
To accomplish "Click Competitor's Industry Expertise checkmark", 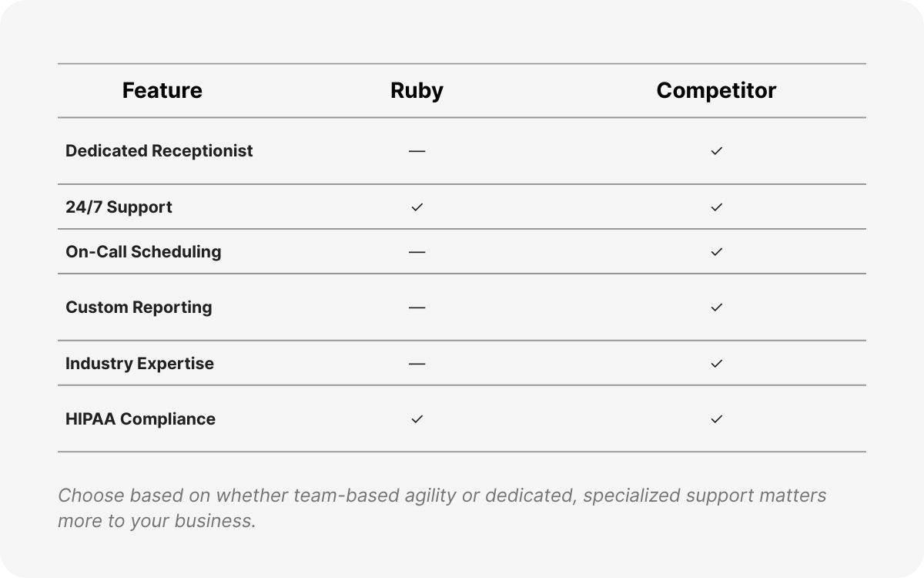I will click(716, 364).
